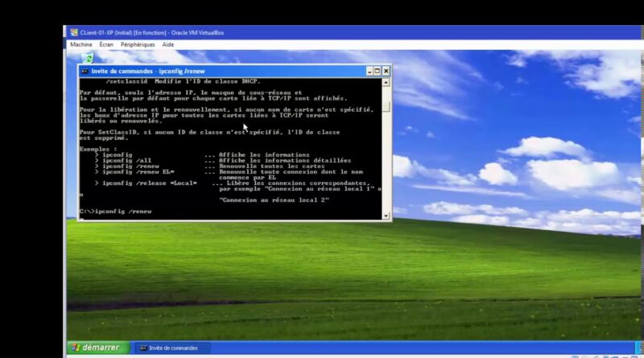
Task: Click the '"Connexion au réseau local 2"' text
Action: (x=274, y=200)
